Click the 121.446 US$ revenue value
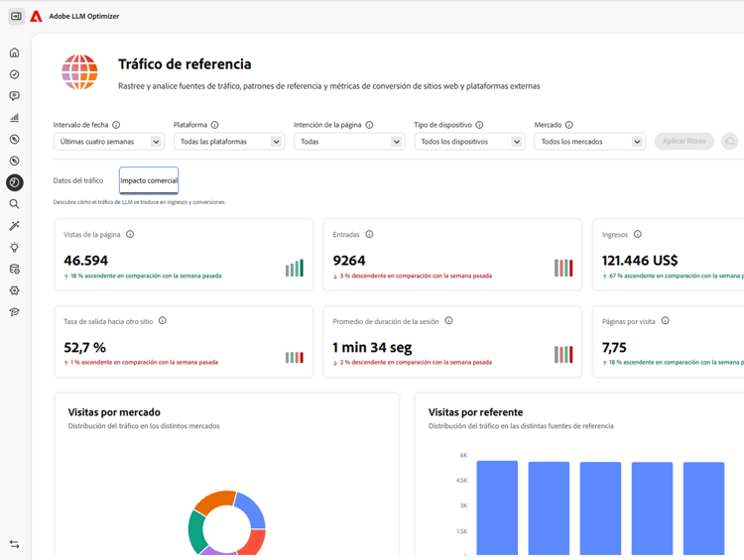The image size is (744, 560). coord(640,261)
